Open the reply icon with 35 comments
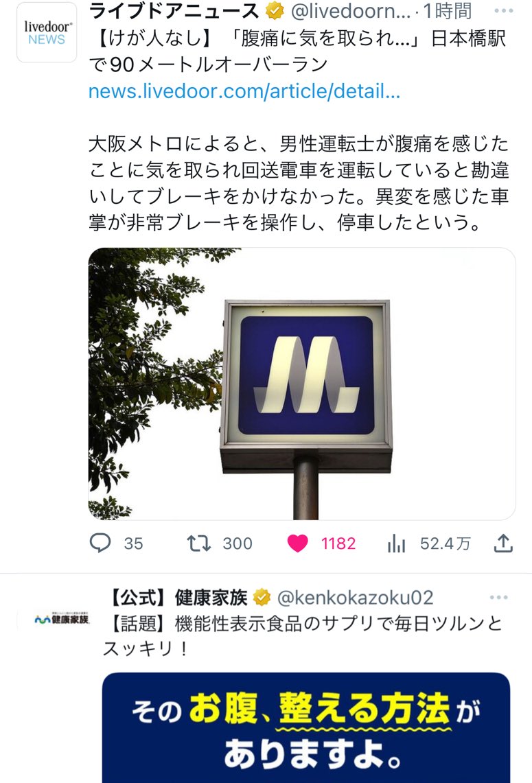 pos(100,543)
